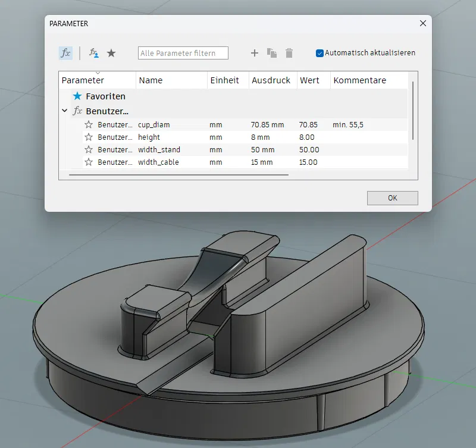Collapse the Benutzer parameters group
The image size is (476, 448).
[64, 111]
